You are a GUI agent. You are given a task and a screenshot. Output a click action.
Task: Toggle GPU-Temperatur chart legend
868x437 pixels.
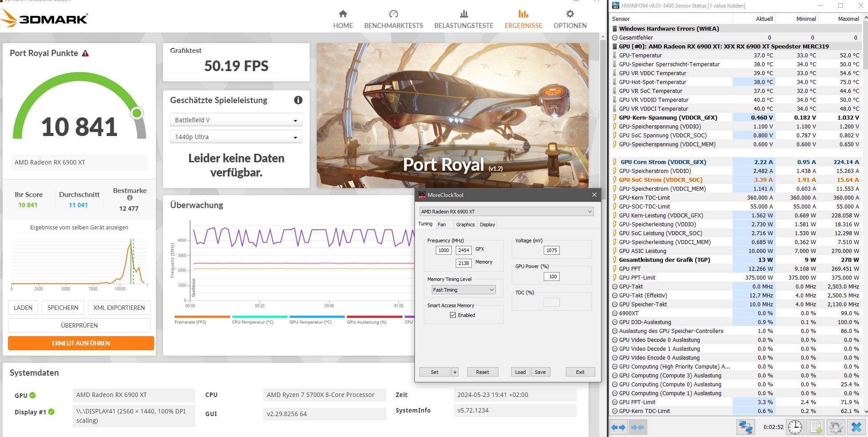click(317, 320)
